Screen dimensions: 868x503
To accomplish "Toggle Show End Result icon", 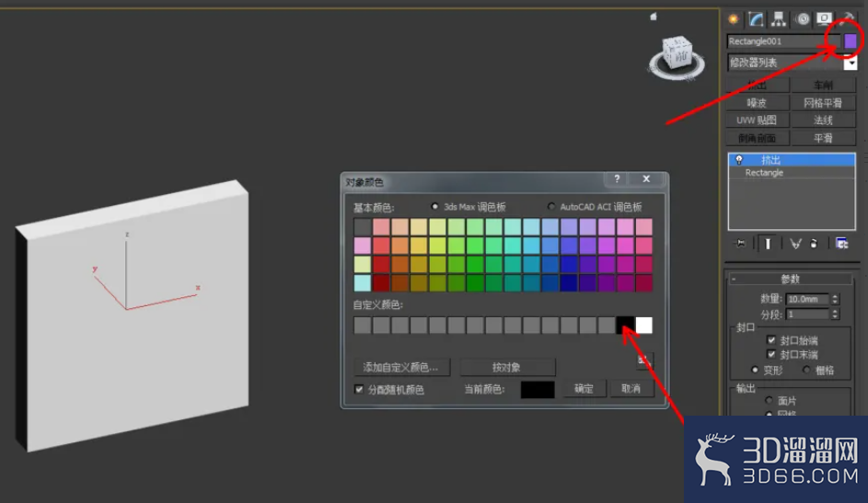I will tap(768, 243).
